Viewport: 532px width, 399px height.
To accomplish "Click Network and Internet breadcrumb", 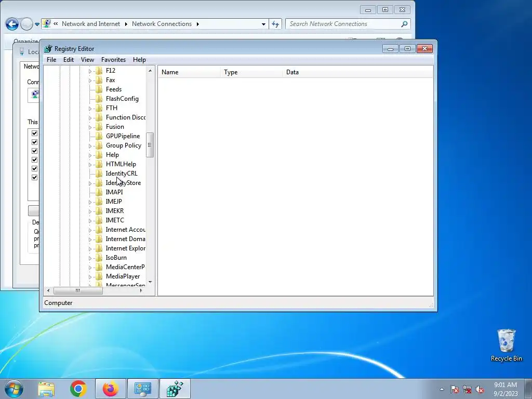I will 90,24.
